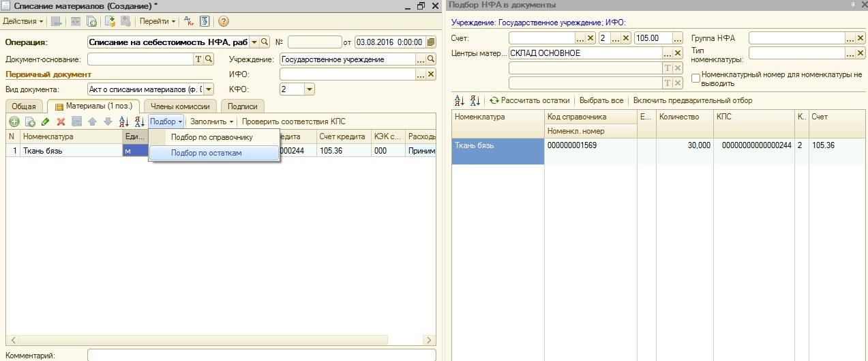Open the Перейти dropdown menu
Screen dimensions: 868x361
coord(158,21)
